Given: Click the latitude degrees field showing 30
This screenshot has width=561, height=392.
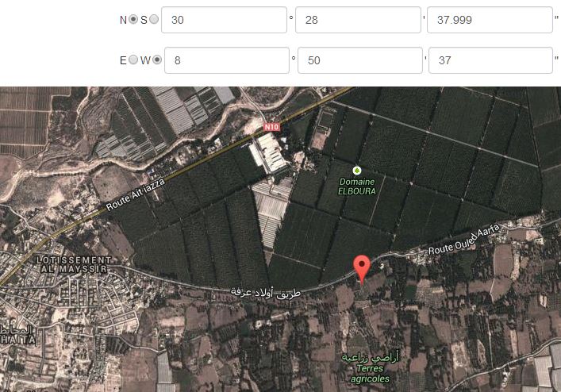Looking at the screenshot, I should point(223,20).
